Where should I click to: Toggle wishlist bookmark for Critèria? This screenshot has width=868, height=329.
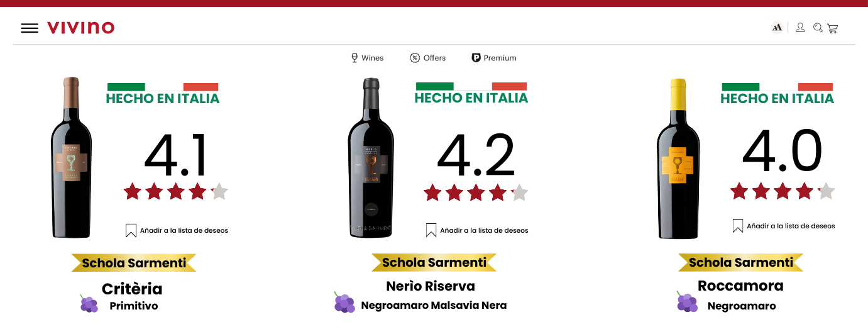coord(131,230)
